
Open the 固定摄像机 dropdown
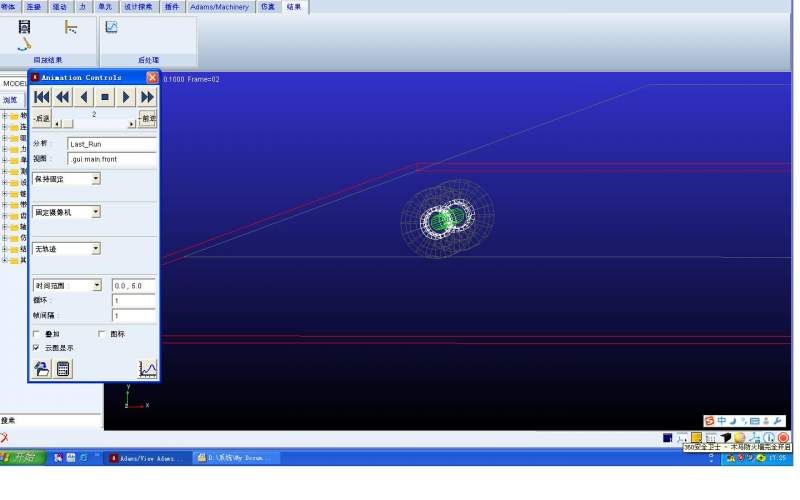pos(96,212)
